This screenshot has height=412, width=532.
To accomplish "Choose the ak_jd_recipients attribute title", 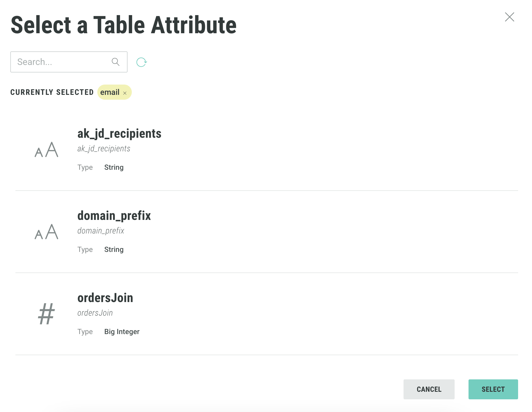I will click(119, 134).
